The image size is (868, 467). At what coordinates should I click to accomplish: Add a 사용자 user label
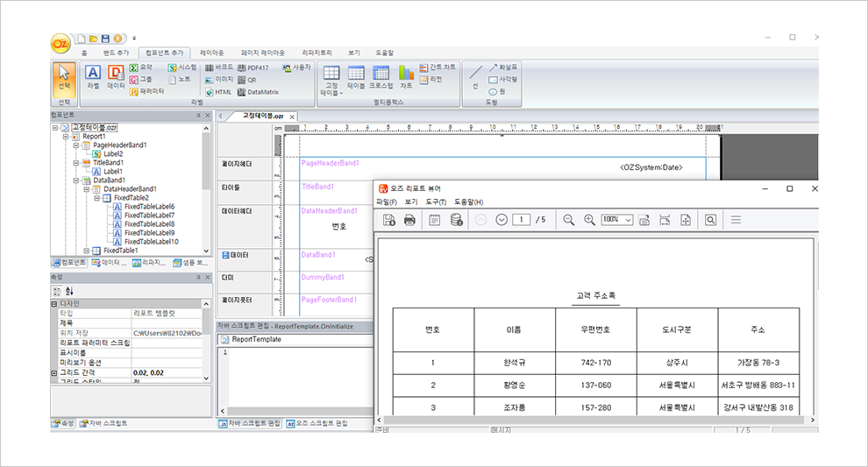coord(296,67)
